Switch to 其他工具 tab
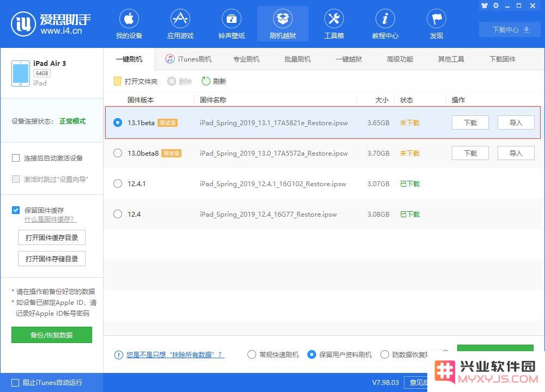The width and height of the screenshot is (545, 392). pos(451,59)
